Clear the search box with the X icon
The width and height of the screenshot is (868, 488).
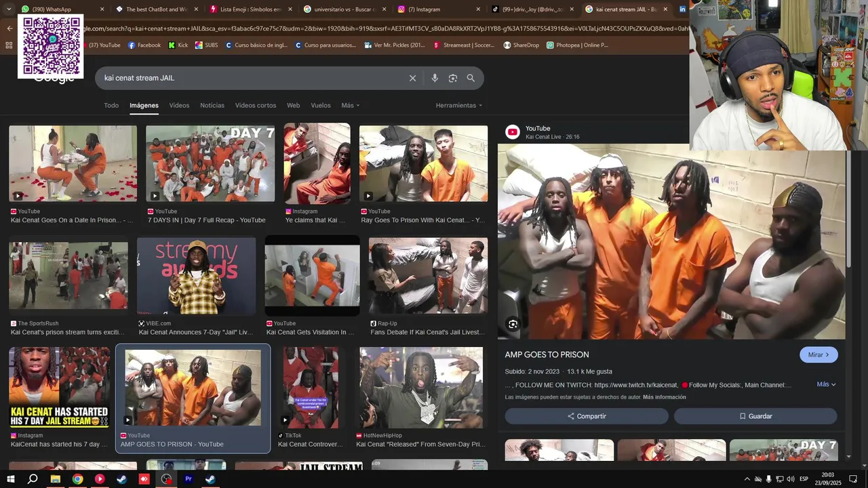click(412, 78)
